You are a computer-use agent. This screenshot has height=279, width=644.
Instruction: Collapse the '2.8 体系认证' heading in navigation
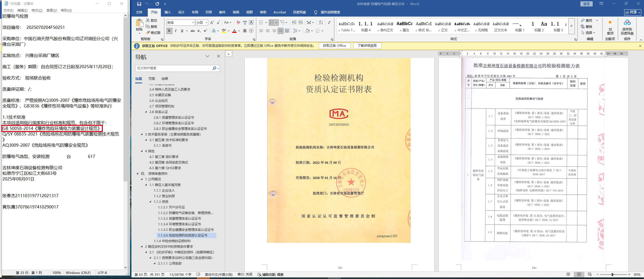[146, 112]
